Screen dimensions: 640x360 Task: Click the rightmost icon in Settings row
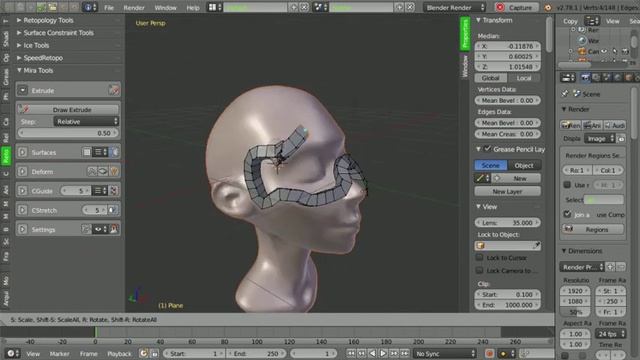(114, 229)
